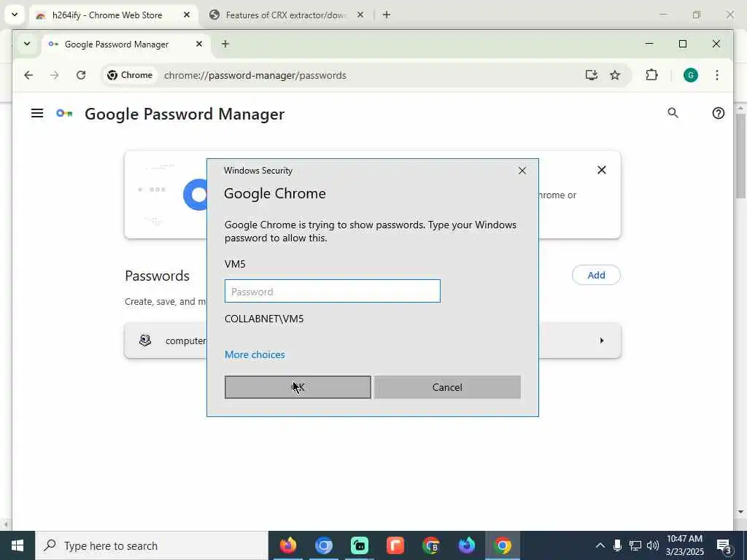Screen dimensions: 747x560
Task: Open a new tab in Password Manager window
Action: 225,44
